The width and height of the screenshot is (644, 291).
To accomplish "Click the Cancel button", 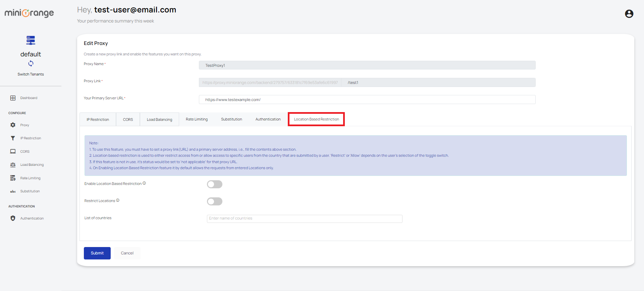I will pyautogui.click(x=127, y=253).
